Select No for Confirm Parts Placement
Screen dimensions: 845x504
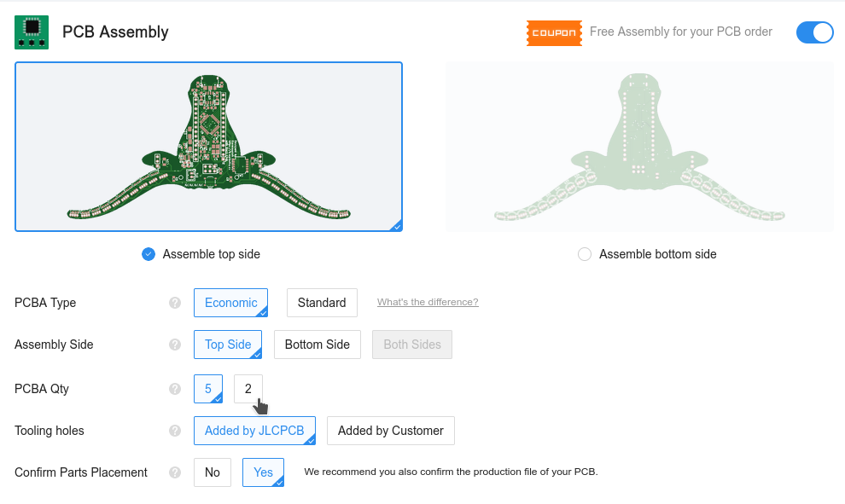coord(213,472)
